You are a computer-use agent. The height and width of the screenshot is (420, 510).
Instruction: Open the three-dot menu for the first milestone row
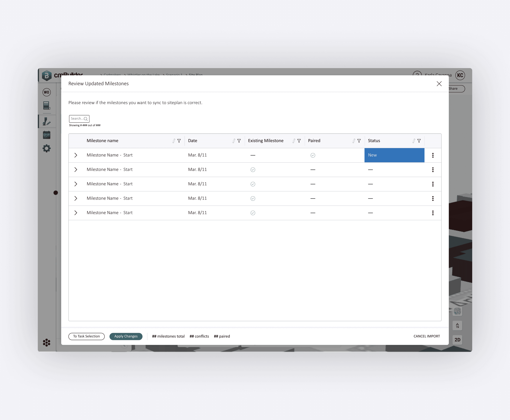(433, 155)
